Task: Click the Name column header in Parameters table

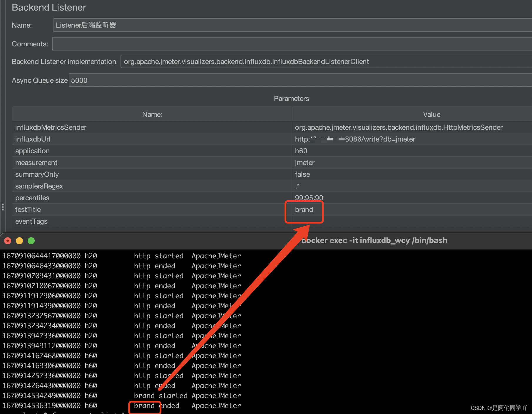Action: pyautogui.click(x=152, y=114)
